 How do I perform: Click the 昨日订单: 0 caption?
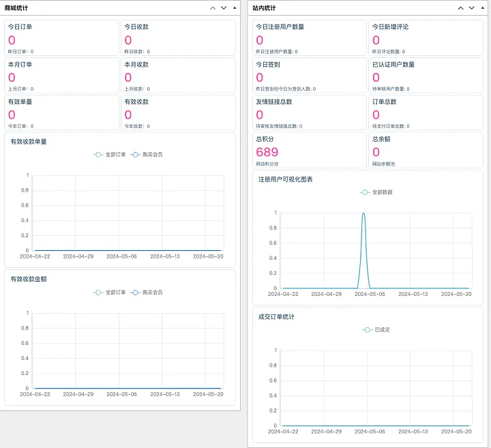[x=20, y=52]
